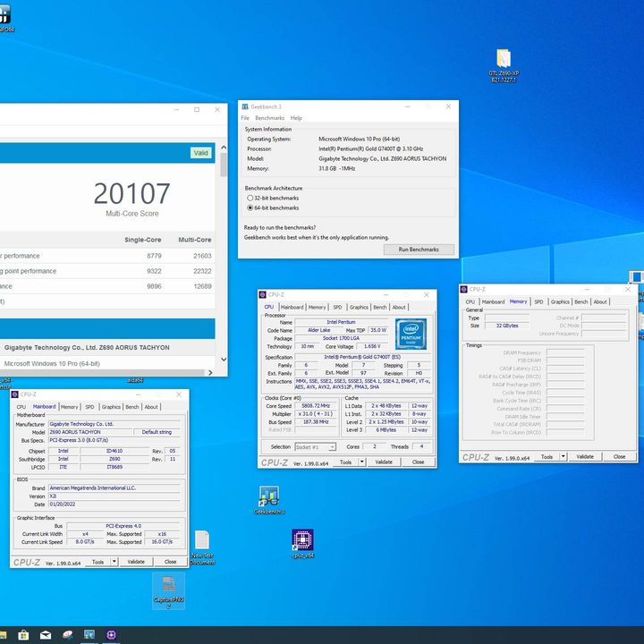Click Tools button in CPU-Z Memory window
The image size is (644, 644).
[547, 456]
